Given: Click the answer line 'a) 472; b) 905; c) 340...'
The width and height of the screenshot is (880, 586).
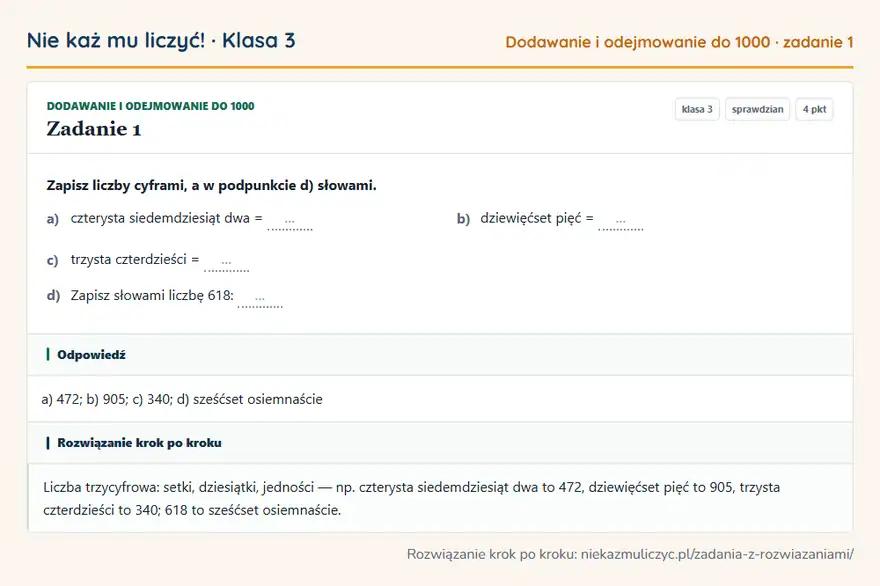Looking at the screenshot, I should pyautogui.click(x=182, y=399).
